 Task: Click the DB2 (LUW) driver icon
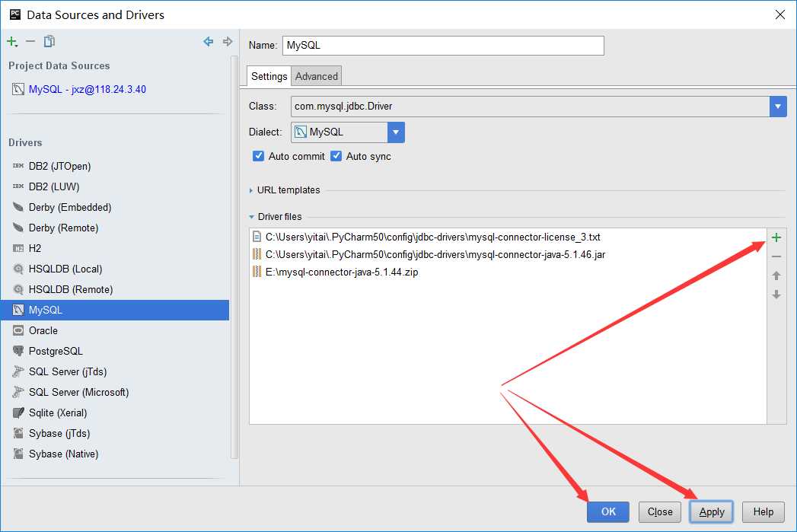coord(18,186)
